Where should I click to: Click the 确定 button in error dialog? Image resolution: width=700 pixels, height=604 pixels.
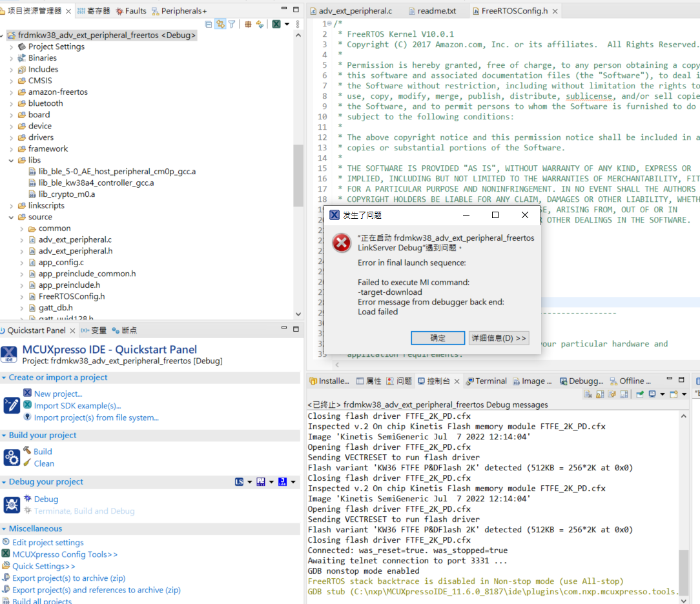click(x=437, y=337)
